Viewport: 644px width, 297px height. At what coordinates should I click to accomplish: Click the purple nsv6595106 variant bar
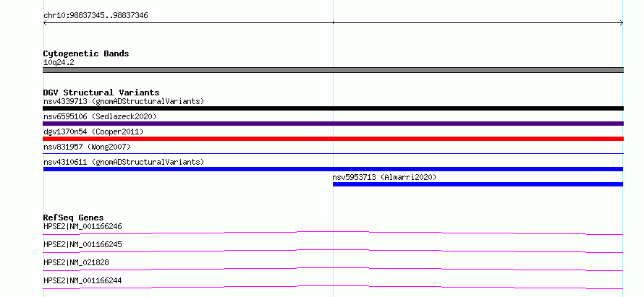(333, 124)
